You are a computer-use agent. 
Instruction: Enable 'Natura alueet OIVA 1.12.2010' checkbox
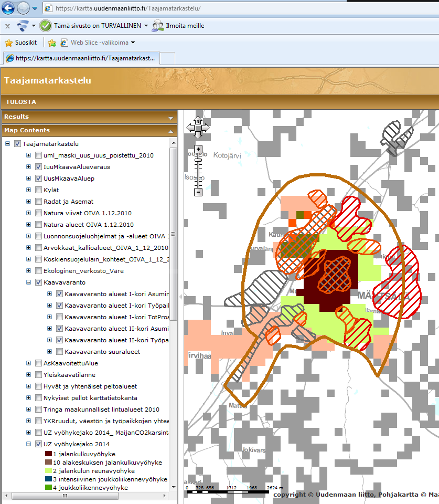click(x=38, y=225)
